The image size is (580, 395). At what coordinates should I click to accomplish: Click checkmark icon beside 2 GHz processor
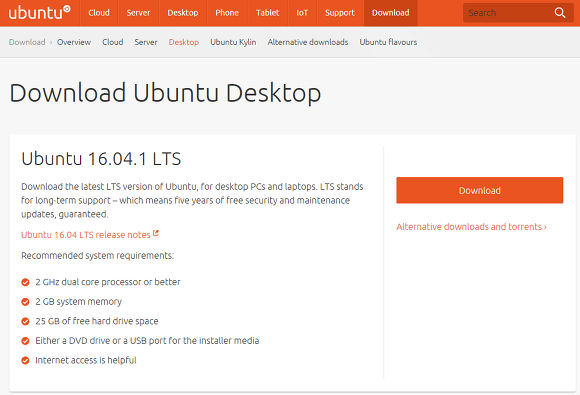pyautogui.click(x=25, y=282)
